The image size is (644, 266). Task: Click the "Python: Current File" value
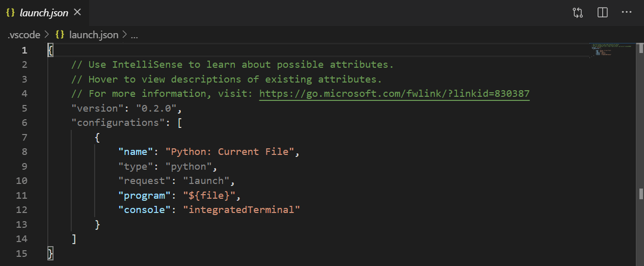[230, 152]
